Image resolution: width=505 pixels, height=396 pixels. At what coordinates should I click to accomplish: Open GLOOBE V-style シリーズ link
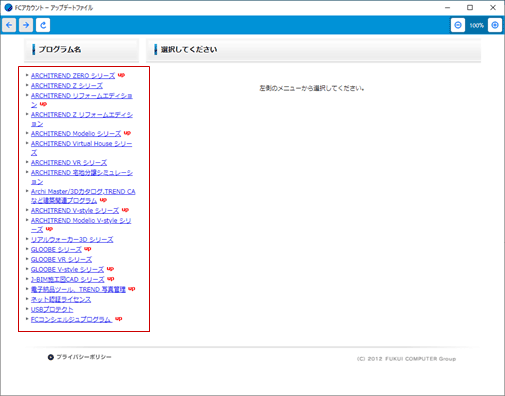[67, 270]
